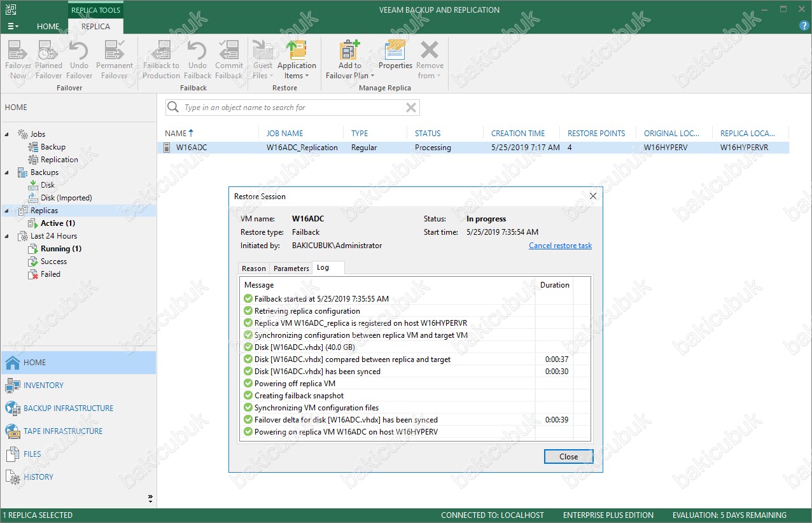Open the BACKUP INFRASTRUCTURE view
Image resolution: width=812 pixels, height=523 pixels.
point(78,408)
